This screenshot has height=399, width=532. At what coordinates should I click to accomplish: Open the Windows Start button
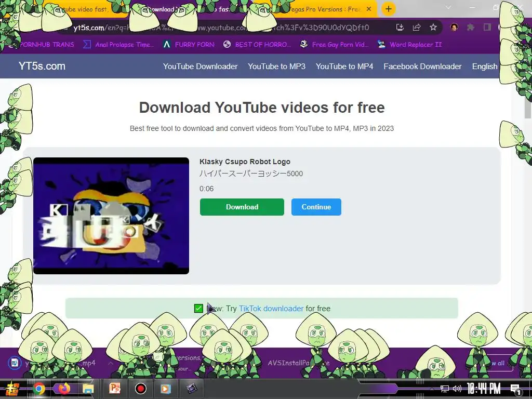click(13, 389)
